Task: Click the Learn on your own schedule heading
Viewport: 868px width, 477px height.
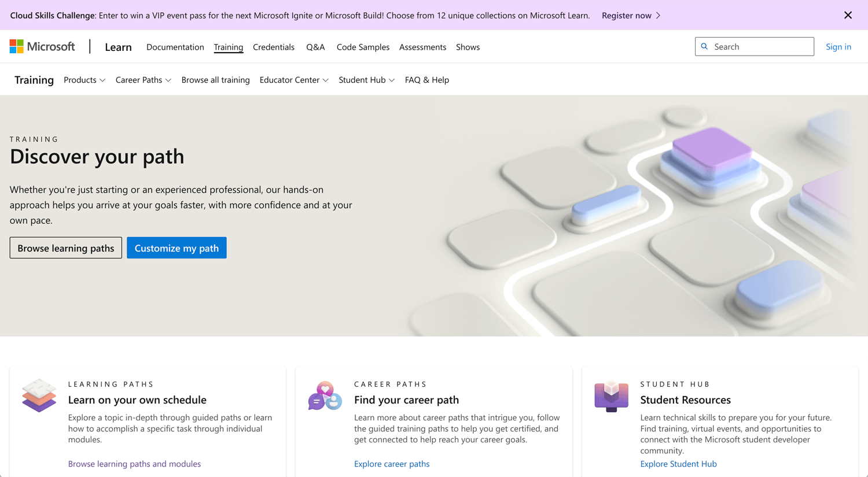Action: coord(137,400)
